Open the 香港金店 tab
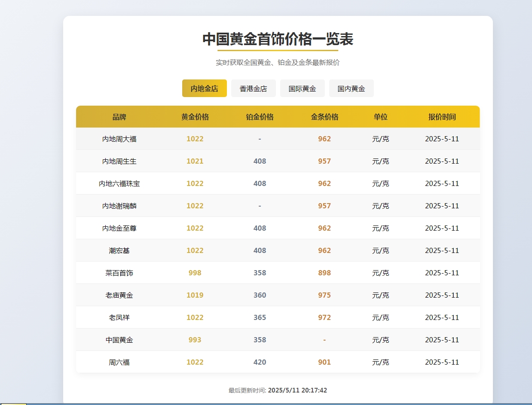The height and width of the screenshot is (405, 532). click(x=254, y=88)
